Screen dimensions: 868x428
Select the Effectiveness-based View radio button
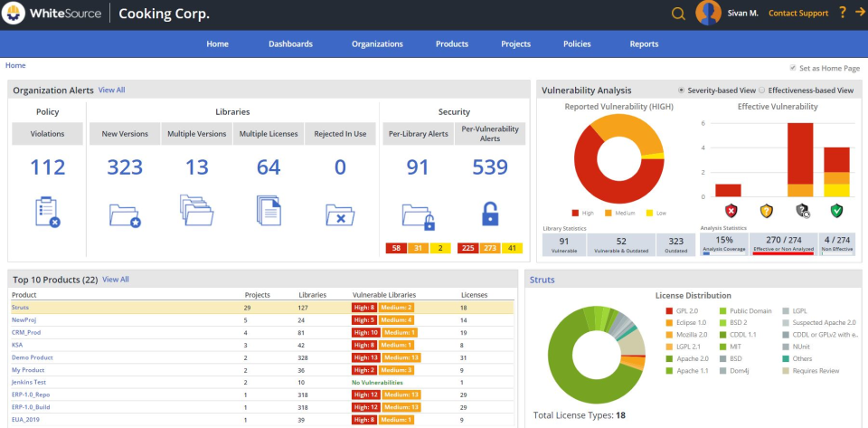pos(761,90)
